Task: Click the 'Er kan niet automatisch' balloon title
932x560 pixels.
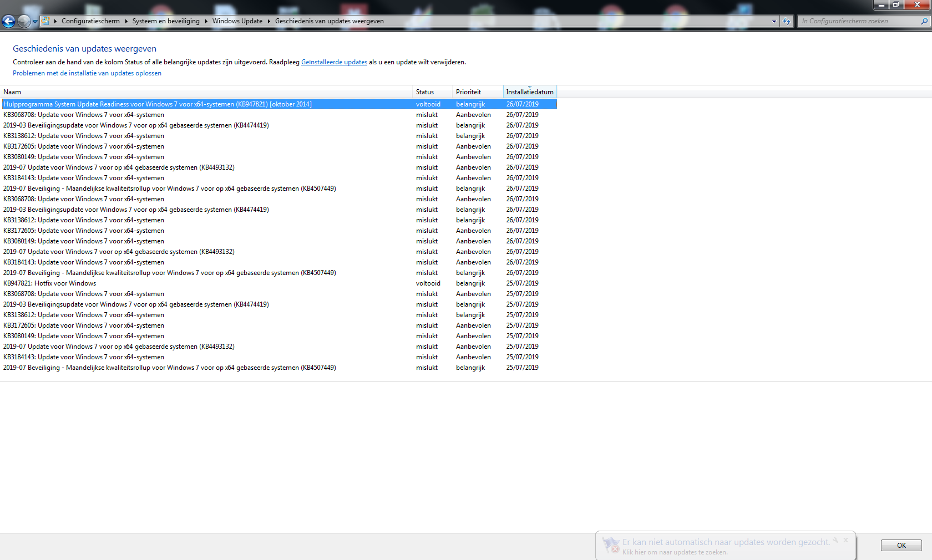Action: (726, 542)
